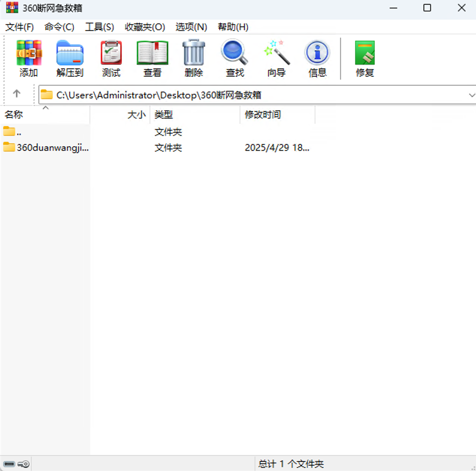Click the drive icon in status bar
476x471 pixels.
[9, 464]
